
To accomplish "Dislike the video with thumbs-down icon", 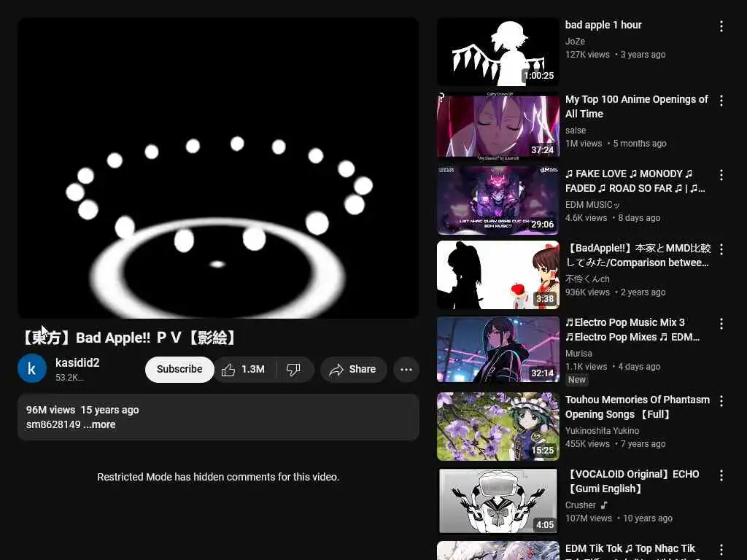I will point(294,370).
